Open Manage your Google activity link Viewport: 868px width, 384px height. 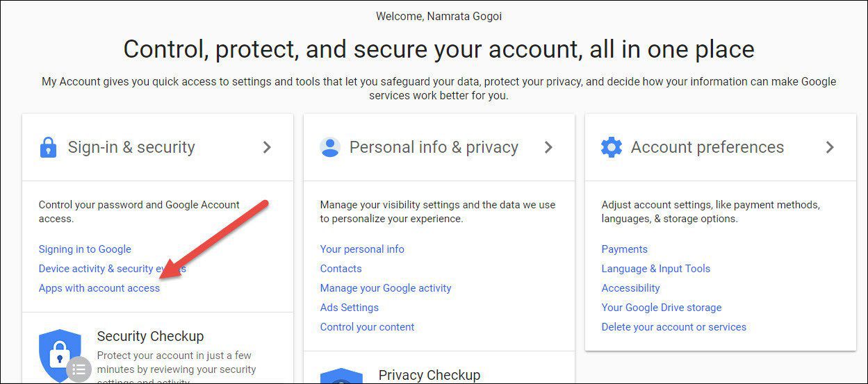click(386, 288)
